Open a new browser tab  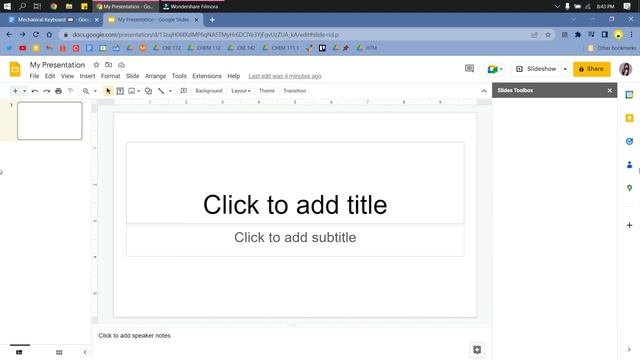pos(212,20)
